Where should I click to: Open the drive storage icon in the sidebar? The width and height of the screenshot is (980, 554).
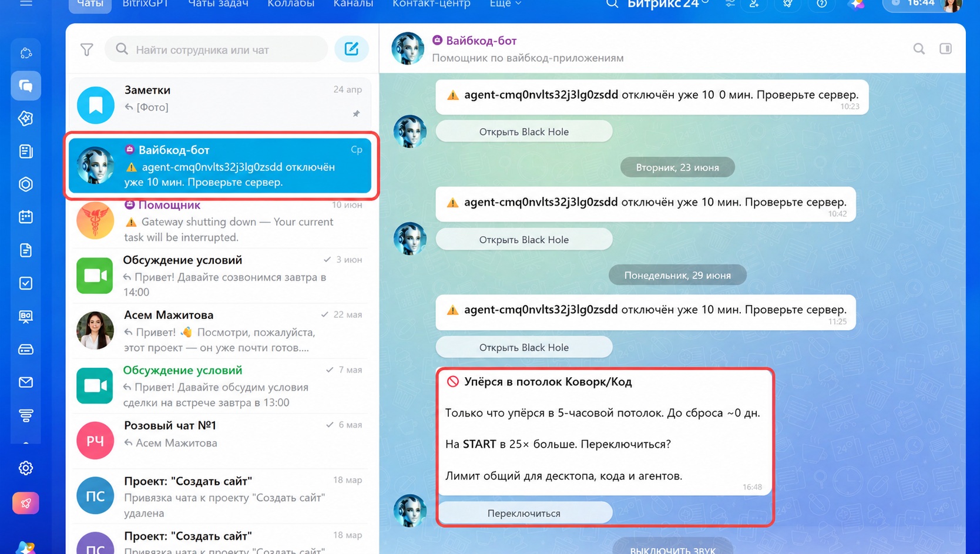click(26, 350)
